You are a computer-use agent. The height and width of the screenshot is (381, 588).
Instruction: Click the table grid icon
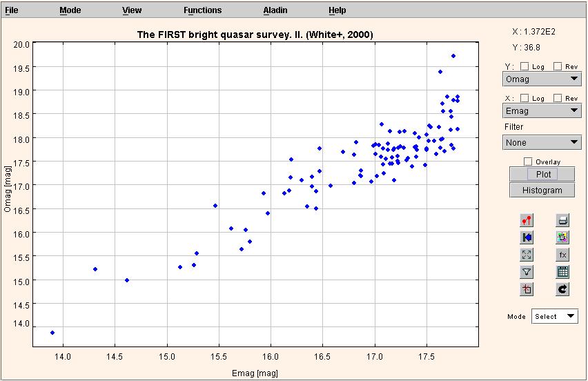pos(562,272)
